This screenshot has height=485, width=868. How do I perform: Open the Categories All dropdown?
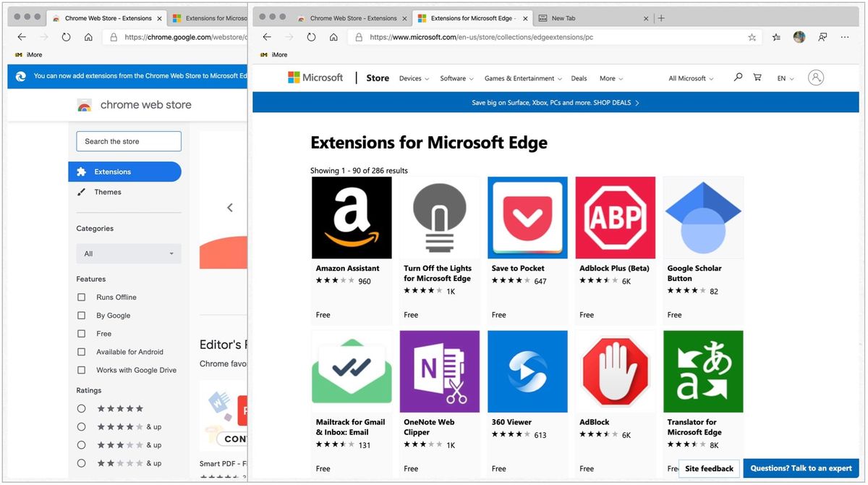click(x=128, y=253)
